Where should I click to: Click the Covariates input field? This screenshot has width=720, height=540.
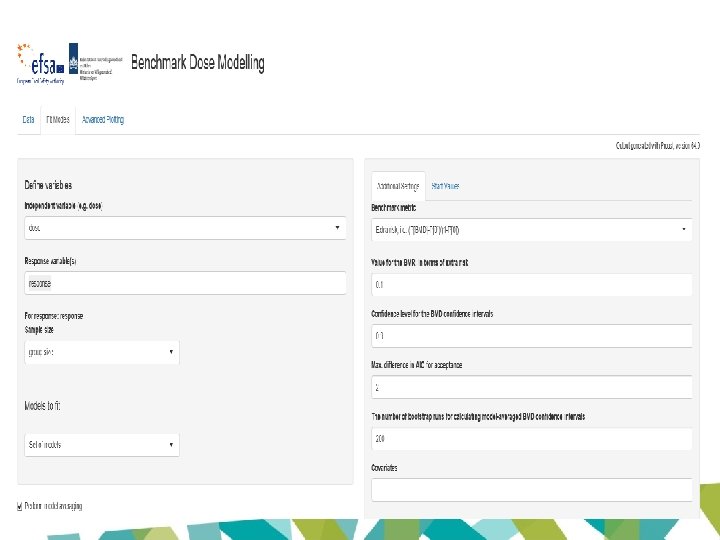point(531,490)
